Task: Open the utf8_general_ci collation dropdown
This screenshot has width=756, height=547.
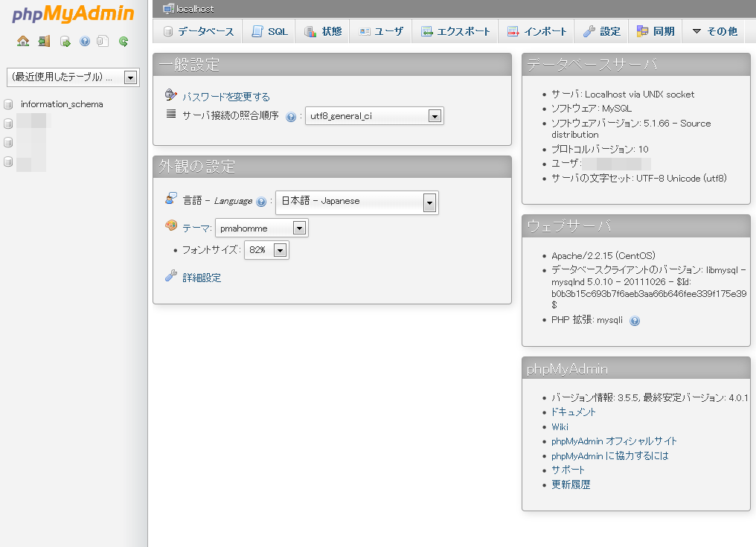Action: click(374, 116)
